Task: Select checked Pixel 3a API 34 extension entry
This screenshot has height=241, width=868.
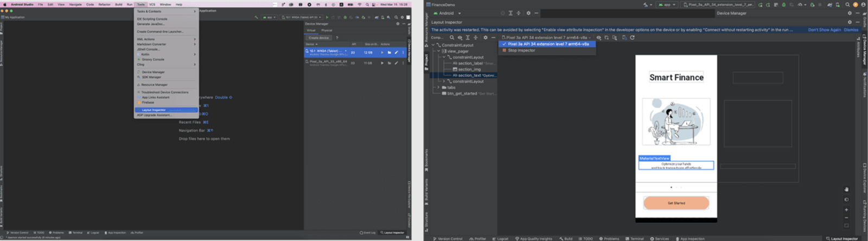Action: tap(547, 44)
